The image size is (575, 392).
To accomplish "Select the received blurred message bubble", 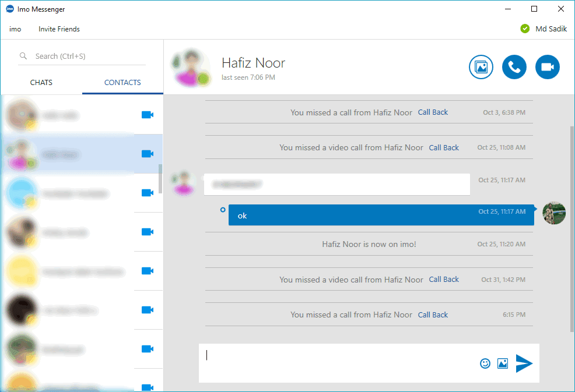I will [x=337, y=184].
